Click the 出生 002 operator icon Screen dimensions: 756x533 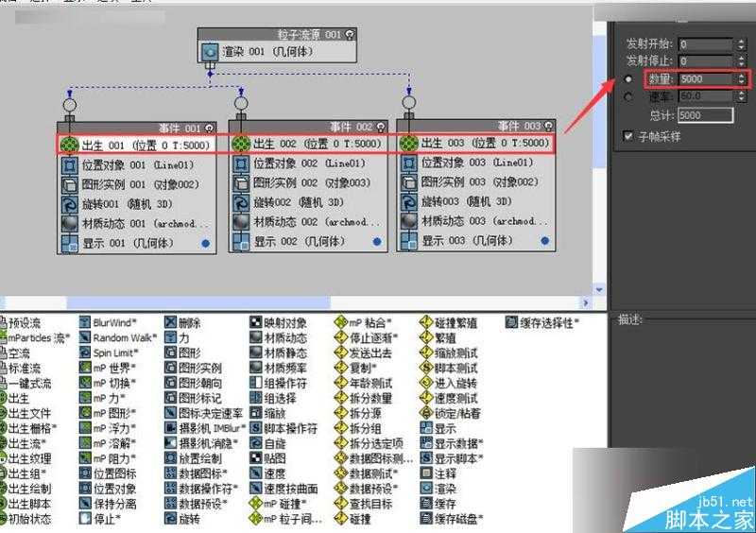click(241, 144)
